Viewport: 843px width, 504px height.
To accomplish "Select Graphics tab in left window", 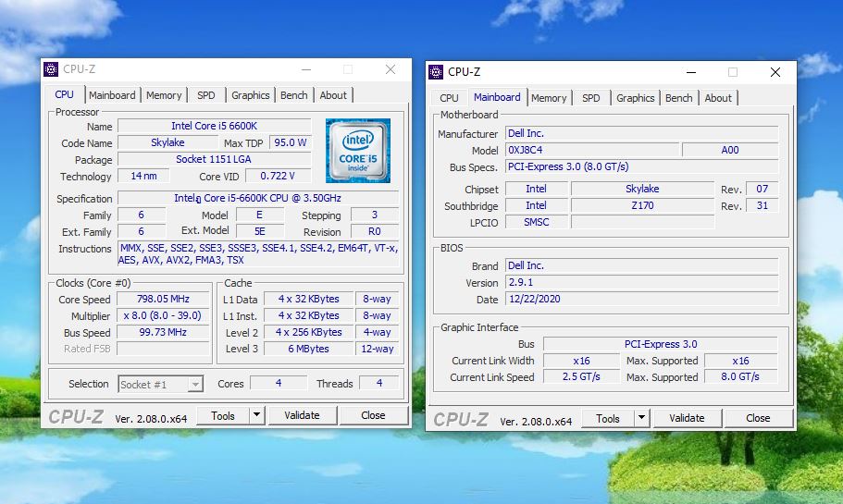I will 250,95.
